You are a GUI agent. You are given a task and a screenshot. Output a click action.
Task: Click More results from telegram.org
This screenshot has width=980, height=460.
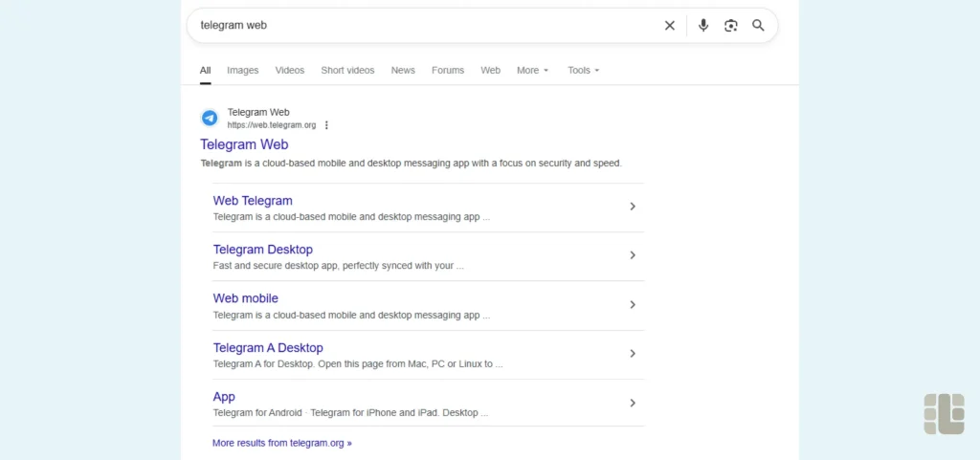pyautogui.click(x=282, y=443)
